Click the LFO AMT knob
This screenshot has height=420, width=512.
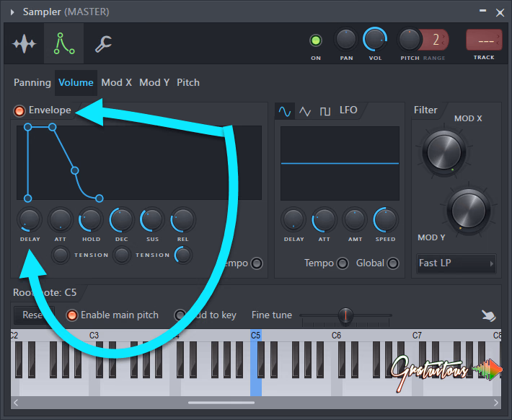(355, 219)
